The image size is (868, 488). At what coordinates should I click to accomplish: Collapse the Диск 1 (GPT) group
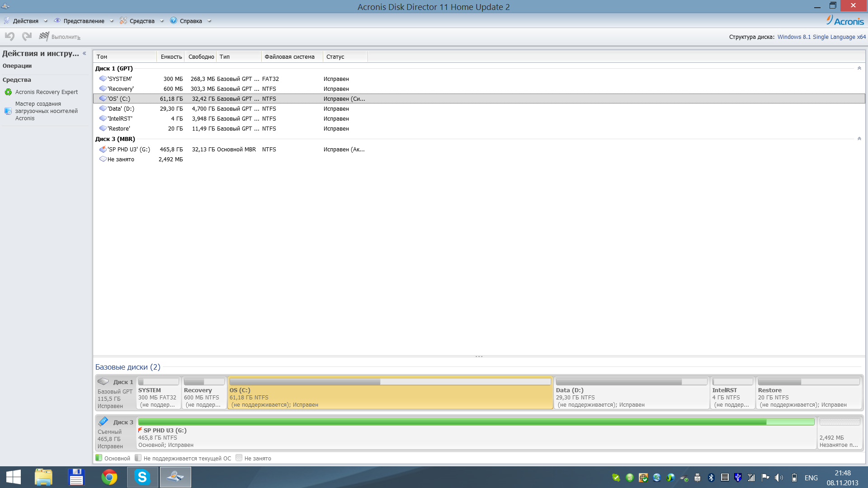coord(859,68)
